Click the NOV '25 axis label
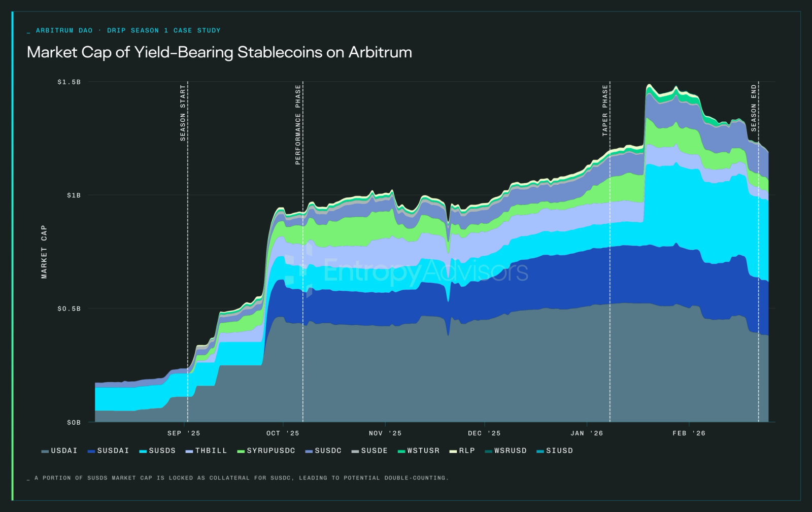The width and height of the screenshot is (812, 512). (x=385, y=433)
